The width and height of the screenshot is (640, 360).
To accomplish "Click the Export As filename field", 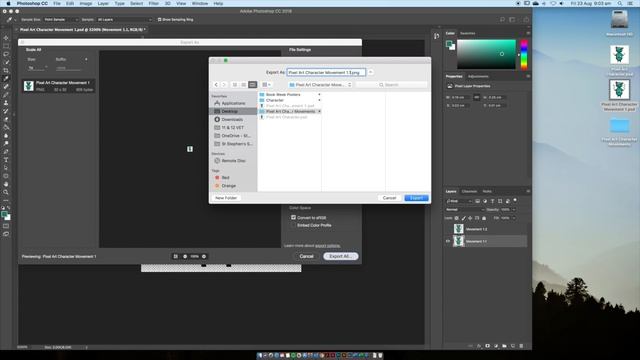I will (326, 72).
